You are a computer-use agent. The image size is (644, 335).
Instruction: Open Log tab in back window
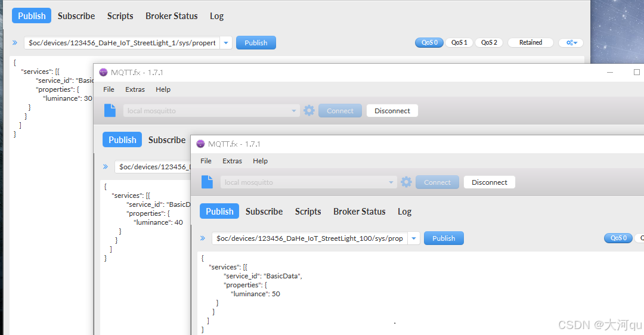pyautogui.click(x=216, y=16)
